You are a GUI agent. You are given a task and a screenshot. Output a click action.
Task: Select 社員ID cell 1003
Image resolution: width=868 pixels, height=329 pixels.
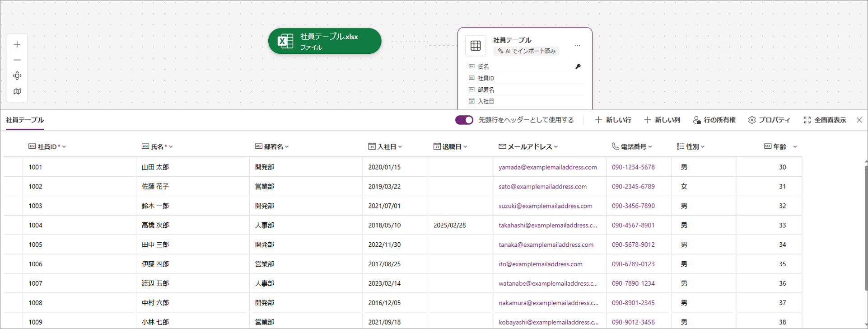[79, 206]
